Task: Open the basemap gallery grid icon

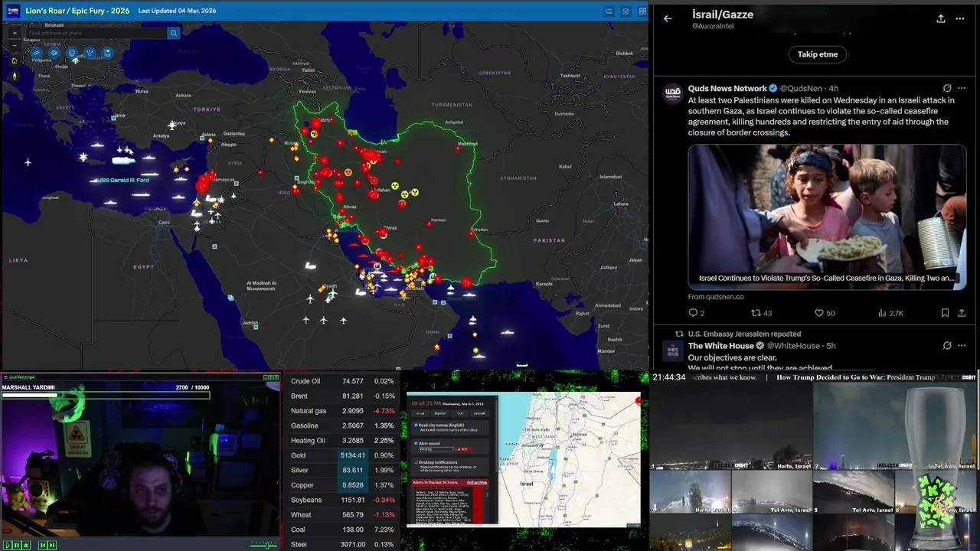Action: point(642,11)
